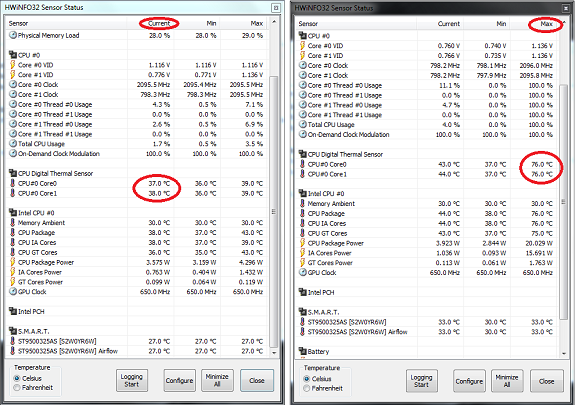
Task: Click Core #0 Clock icon in right window
Action: (x=303, y=65)
